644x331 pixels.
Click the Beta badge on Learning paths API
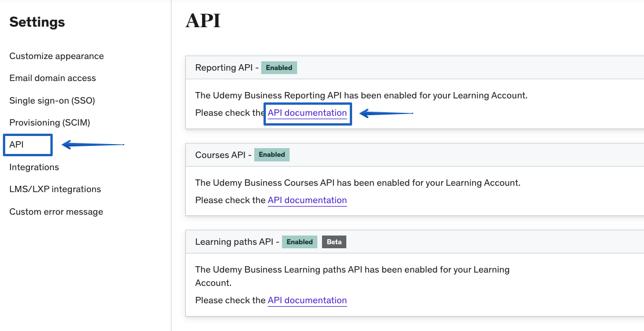pos(334,242)
